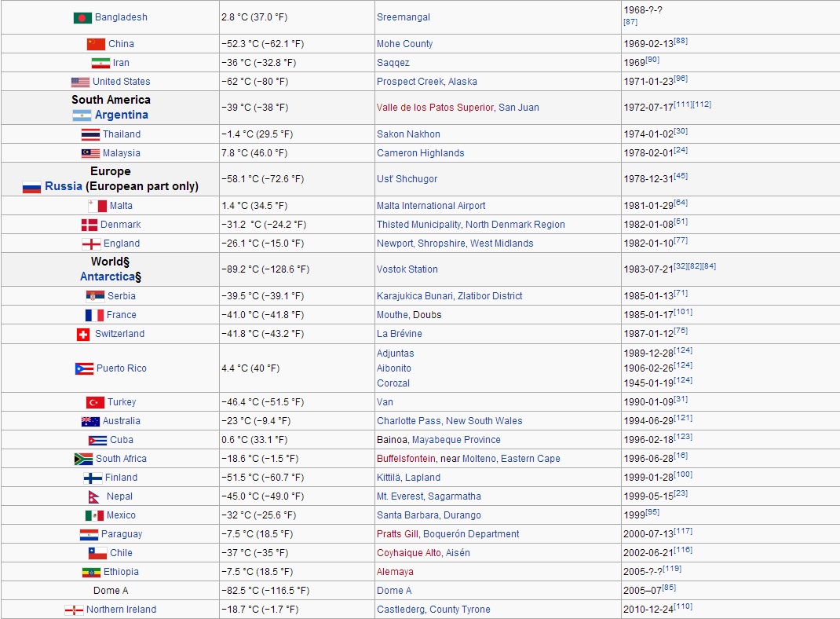This screenshot has height=619, width=840.
Task: Click the Chile flag icon
Action: tap(97, 553)
